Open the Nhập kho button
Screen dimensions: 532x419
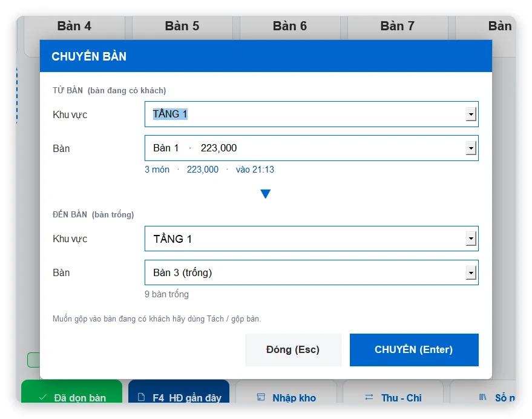click(x=286, y=392)
